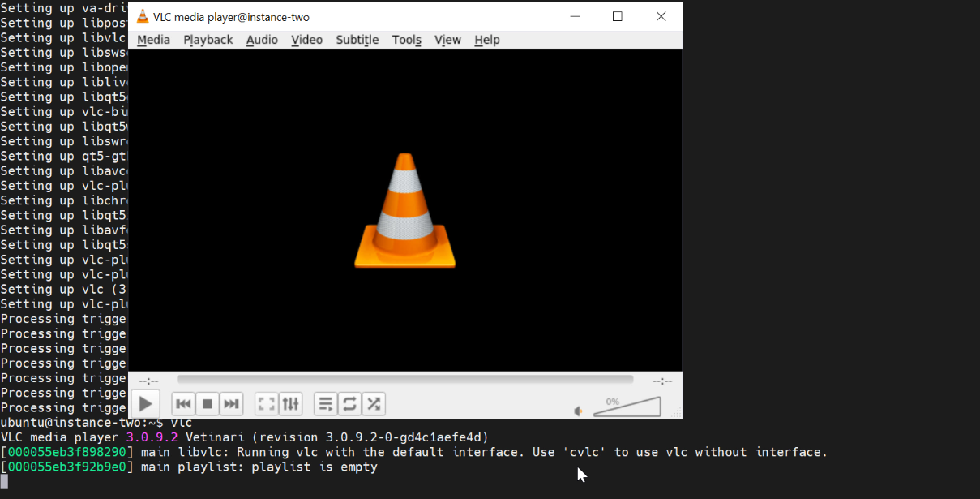Screen dimensions: 980x499
Task: Skip to next media in playlist
Action: pos(231,403)
